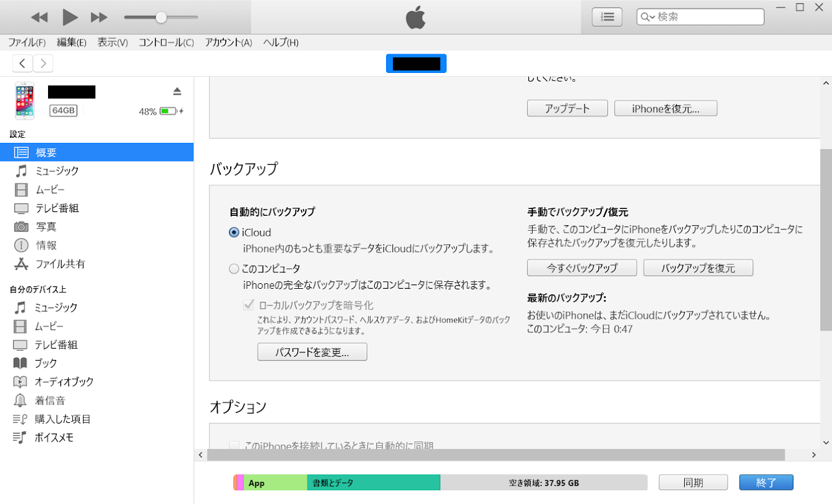Click music note icon under 自分のデバイス上
Viewport: 832px width, 504px height.
(21, 308)
